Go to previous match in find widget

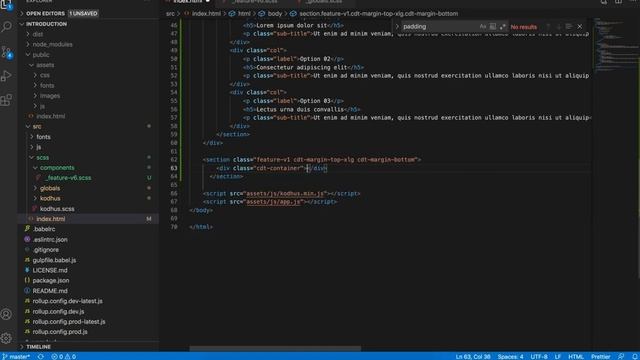pos(548,27)
